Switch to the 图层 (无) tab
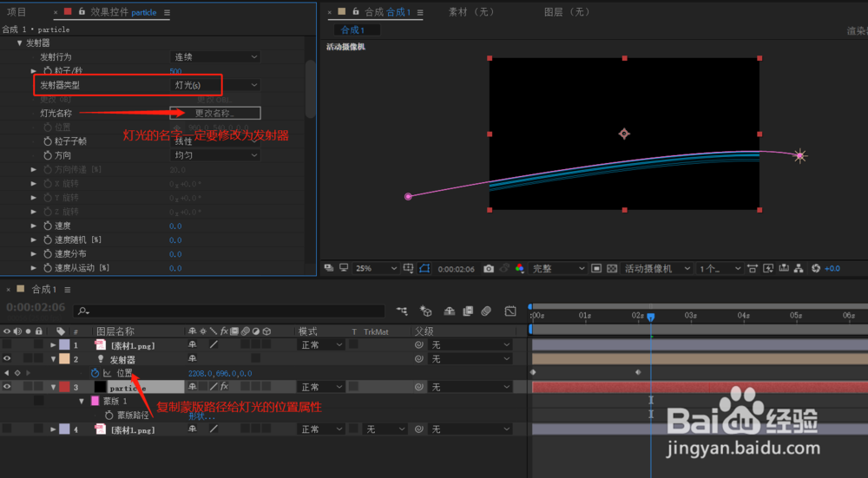This screenshot has width=868, height=478. tap(568, 11)
